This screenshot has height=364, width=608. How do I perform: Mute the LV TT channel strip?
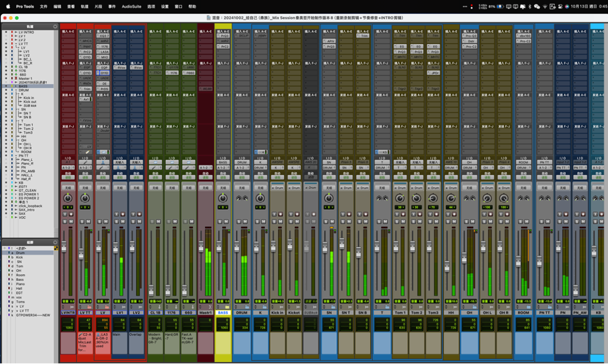click(89, 221)
